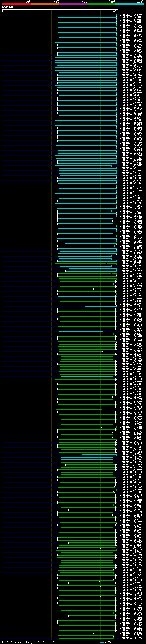Select the UniRef100_A5BV73 label
This screenshot has height=644, width=146.
coord(131,243)
